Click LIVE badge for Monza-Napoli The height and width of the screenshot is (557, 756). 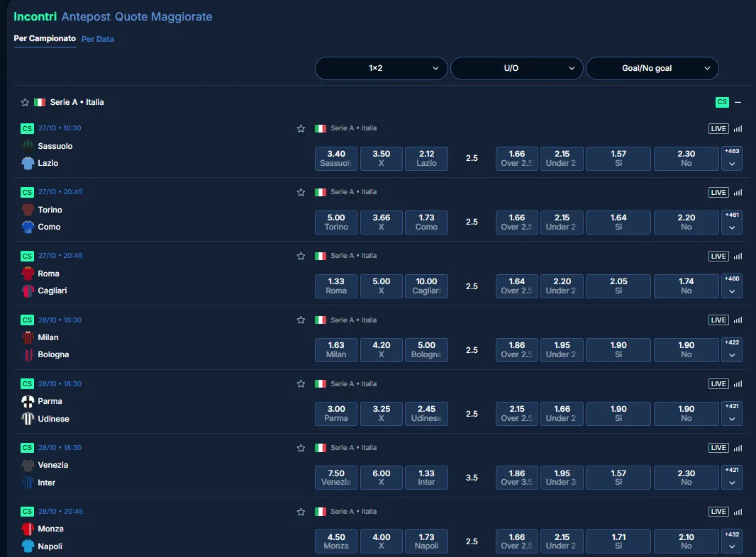click(x=718, y=512)
